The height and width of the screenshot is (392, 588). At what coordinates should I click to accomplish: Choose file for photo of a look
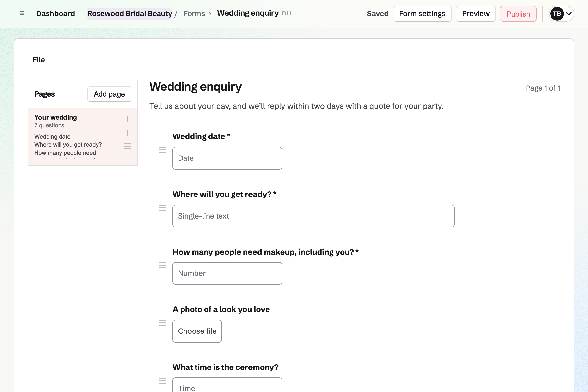pos(197,331)
